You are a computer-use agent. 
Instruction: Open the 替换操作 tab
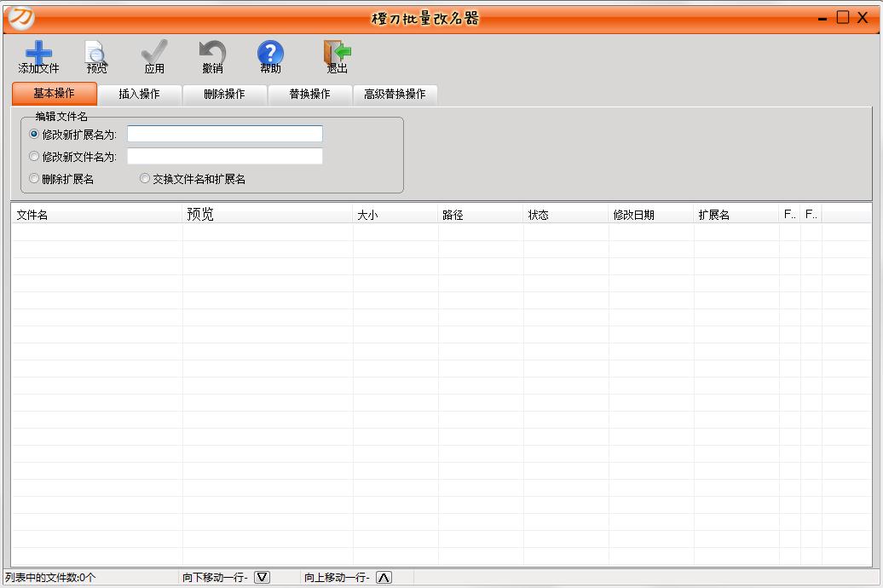[309, 94]
